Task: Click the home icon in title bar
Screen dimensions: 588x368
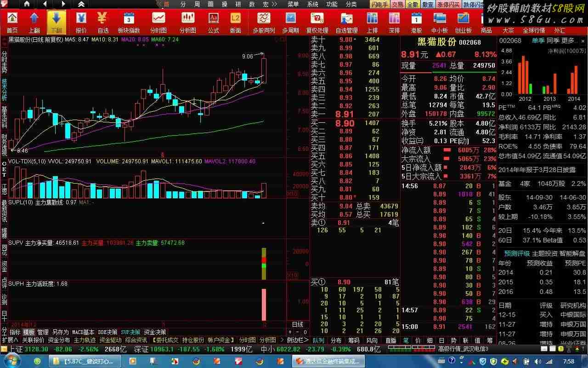Action: 27,4
